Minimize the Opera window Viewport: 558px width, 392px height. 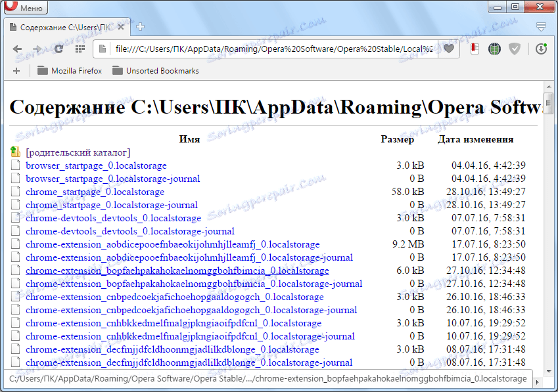point(498,7)
